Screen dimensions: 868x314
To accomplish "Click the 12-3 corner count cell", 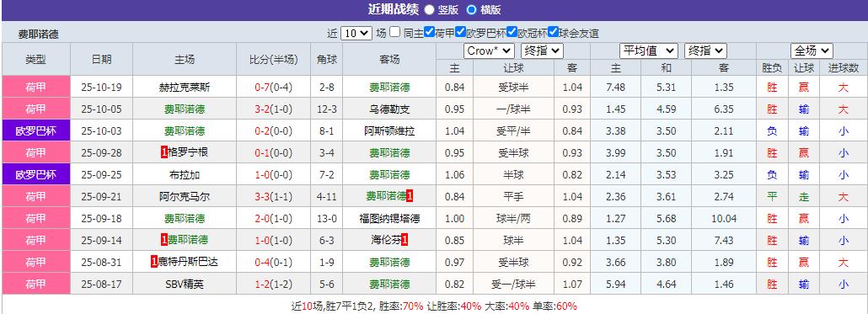I will point(327,109).
